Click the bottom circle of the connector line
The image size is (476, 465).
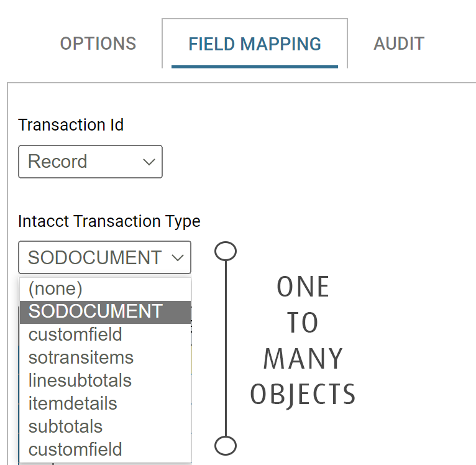tap(226, 446)
